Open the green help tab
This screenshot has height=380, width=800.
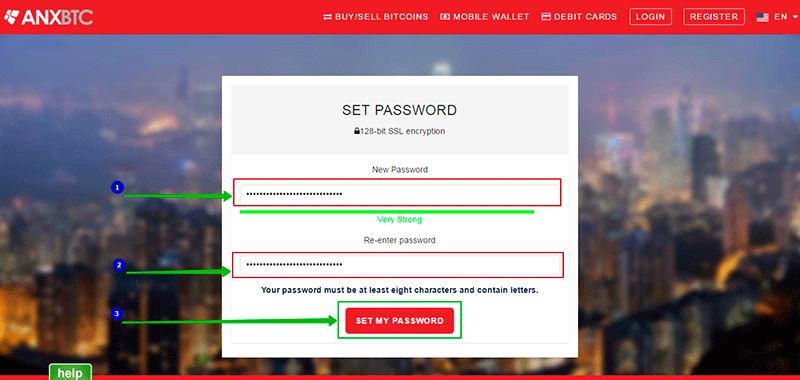click(x=70, y=372)
